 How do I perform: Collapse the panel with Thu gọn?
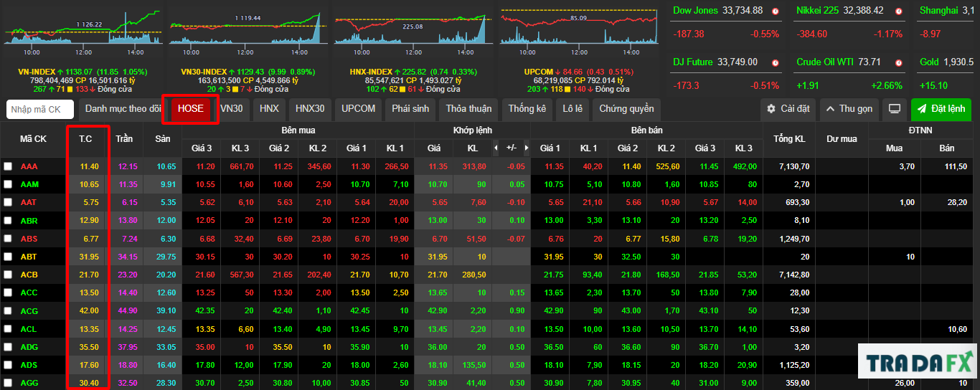(849, 109)
